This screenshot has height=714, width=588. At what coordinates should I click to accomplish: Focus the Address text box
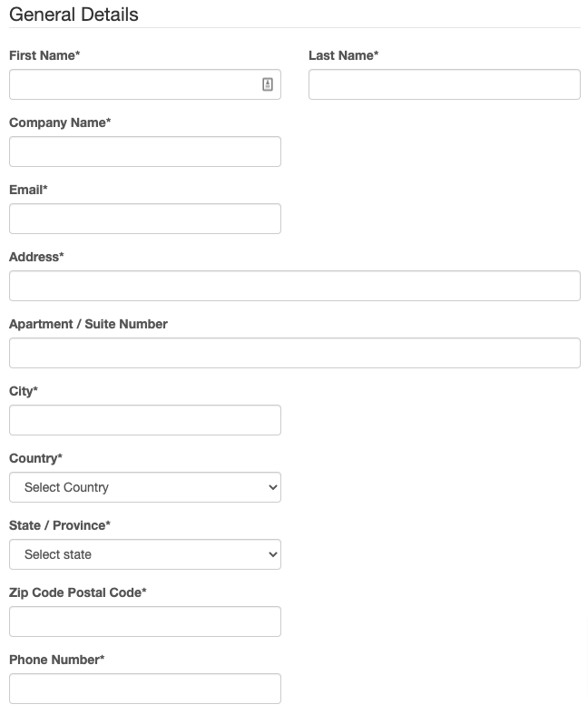(294, 286)
